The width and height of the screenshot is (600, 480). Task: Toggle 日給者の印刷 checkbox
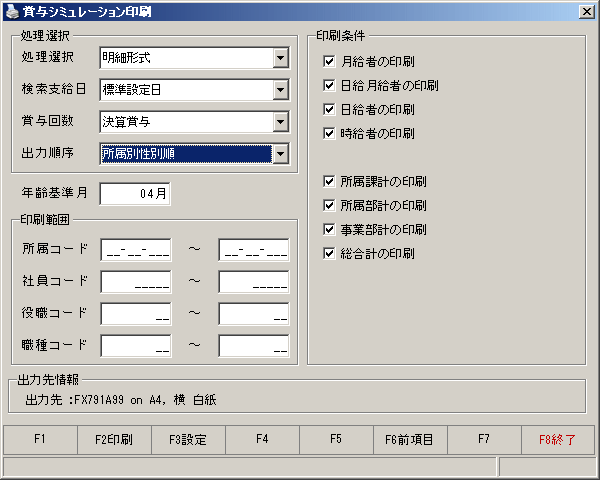pos(329,109)
